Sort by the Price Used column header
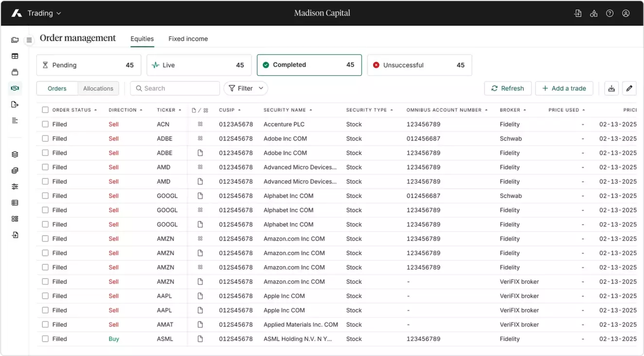 pyautogui.click(x=567, y=110)
